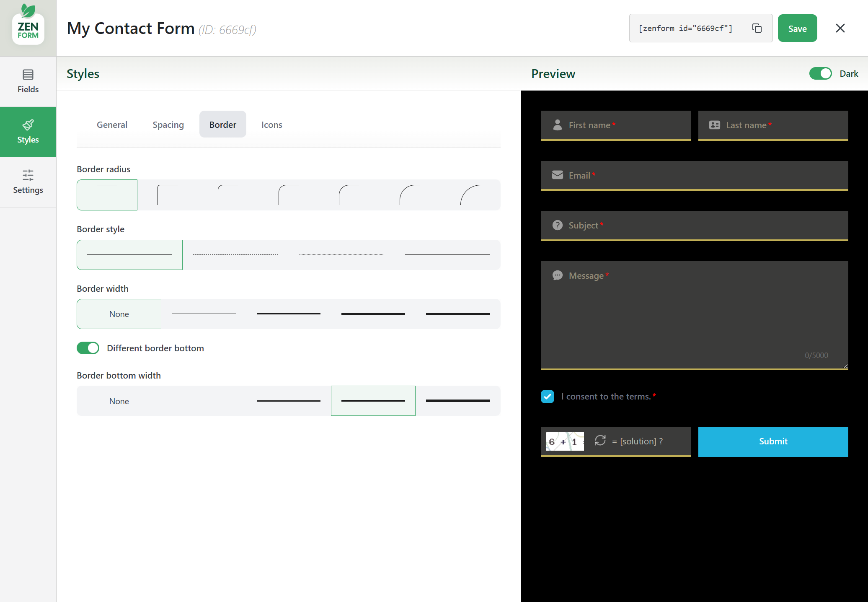Viewport: 868px width, 602px height.
Task: Set Border bottom width to thinnest line
Action: pos(204,401)
